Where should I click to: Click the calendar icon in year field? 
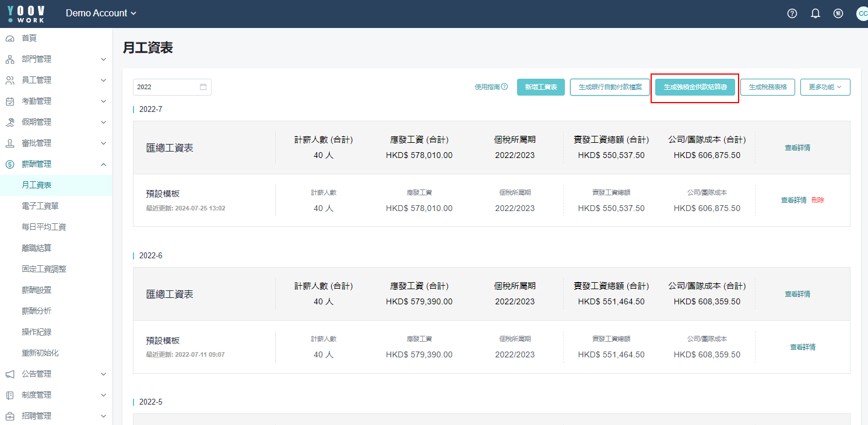pyautogui.click(x=203, y=87)
